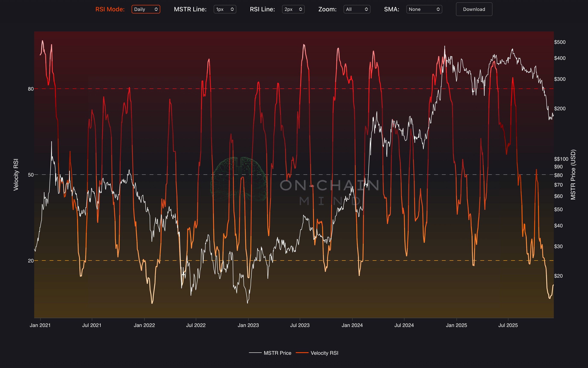Click the RSI Mode label text
588x368 pixels.
pos(110,9)
